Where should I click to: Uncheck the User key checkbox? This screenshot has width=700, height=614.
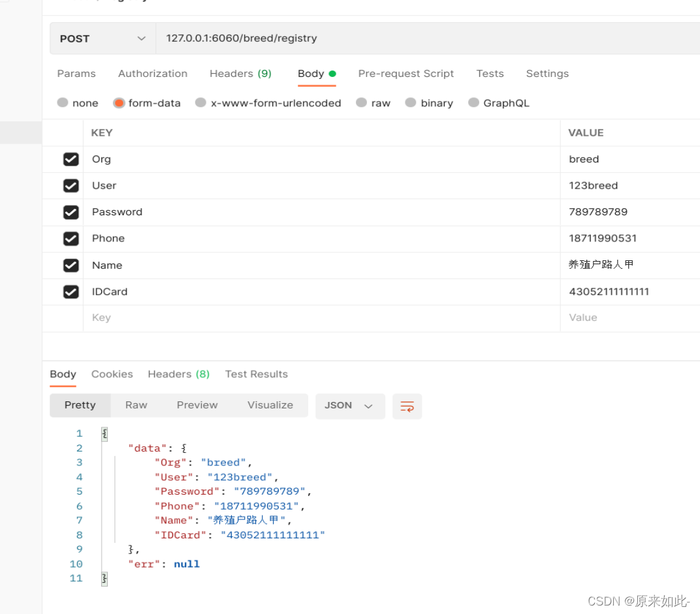click(71, 185)
